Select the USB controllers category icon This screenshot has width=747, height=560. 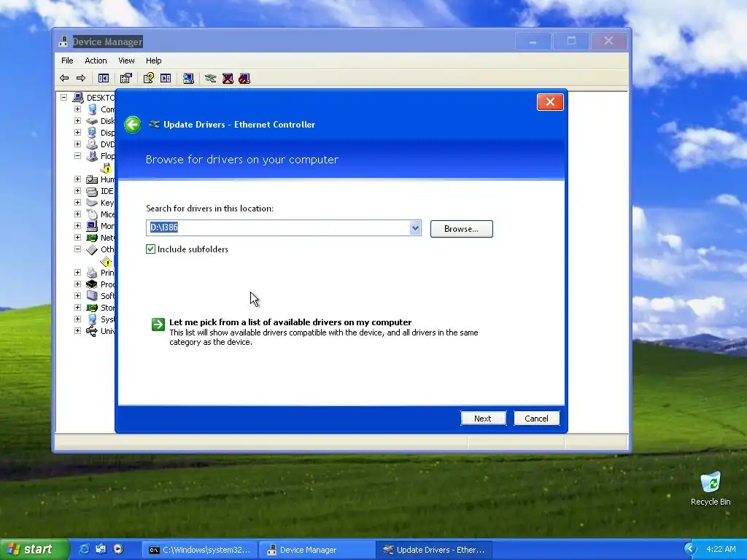[92, 331]
